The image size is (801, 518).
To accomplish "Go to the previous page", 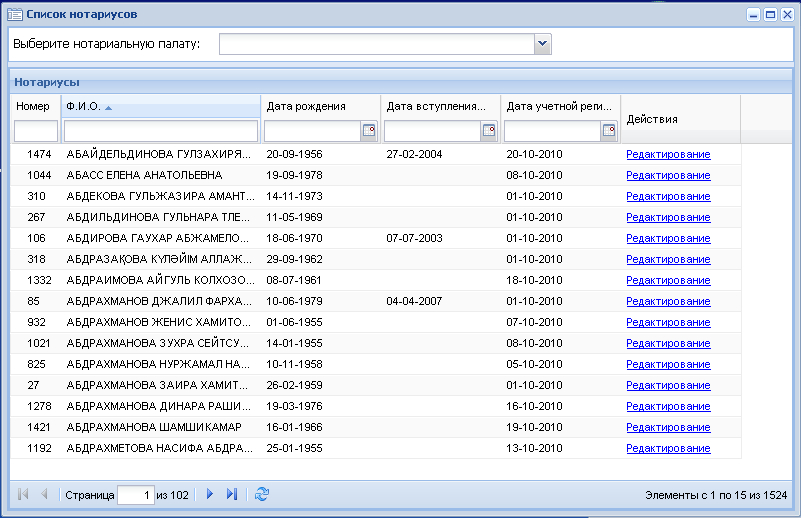I will [x=44, y=494].
